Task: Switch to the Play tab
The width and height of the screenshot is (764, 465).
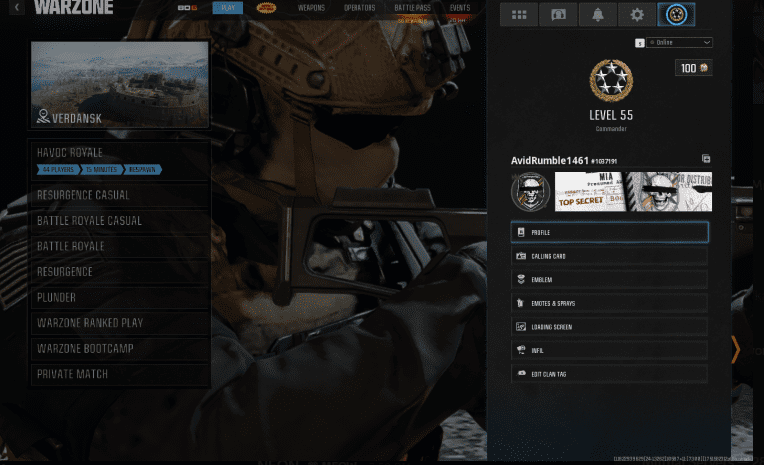Action: coord(228,7)
